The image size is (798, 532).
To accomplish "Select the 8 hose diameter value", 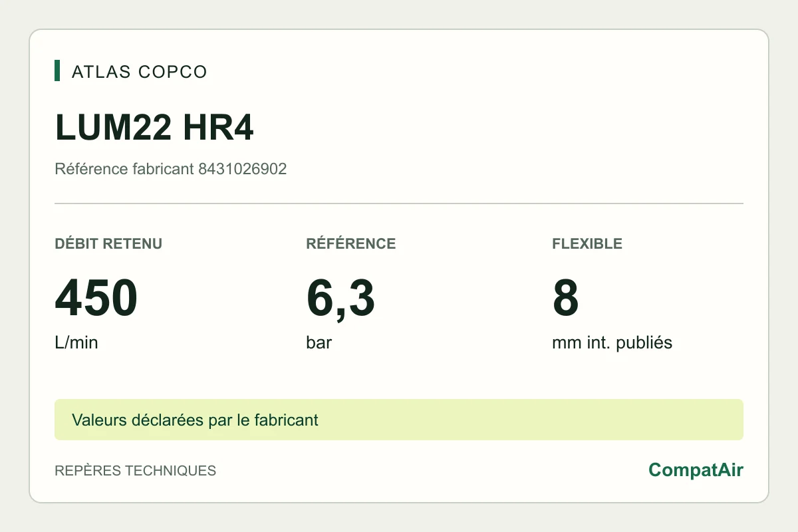I will (566, 298).
